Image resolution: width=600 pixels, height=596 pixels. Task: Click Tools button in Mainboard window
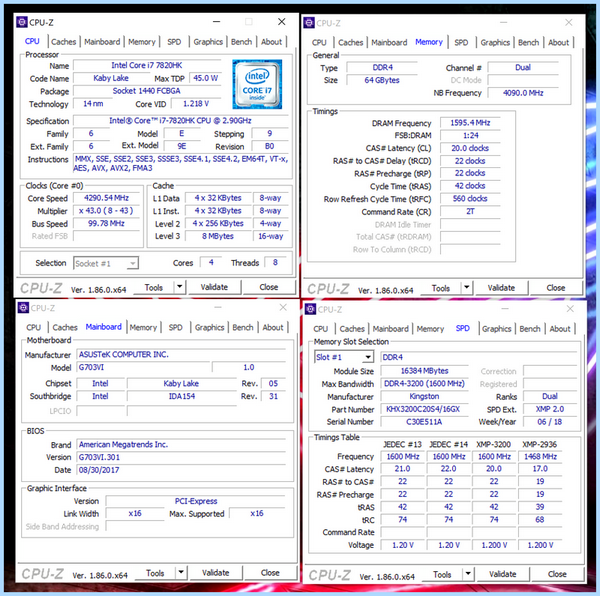(155, 573)
